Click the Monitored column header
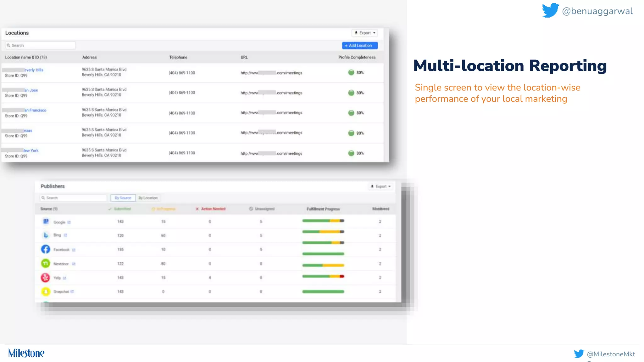Screen dimensions: 644x362 pyautogui.click(x=381, y=209)
